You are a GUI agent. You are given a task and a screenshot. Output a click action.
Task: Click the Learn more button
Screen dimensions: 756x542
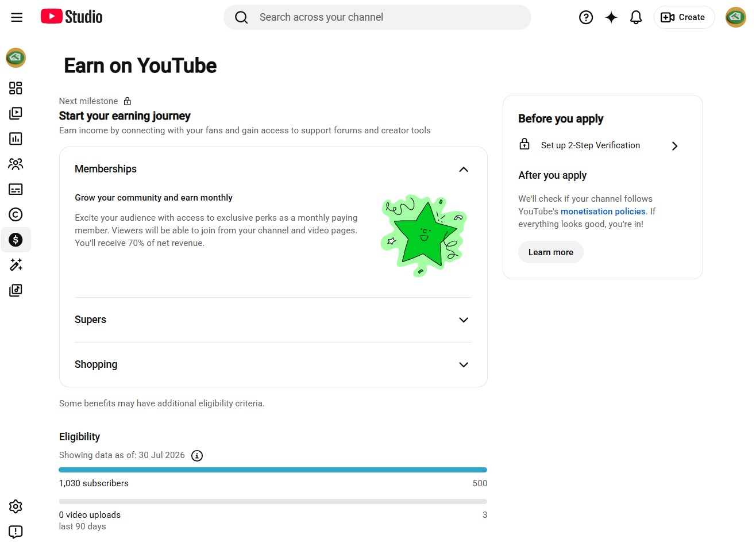point(551,252)
